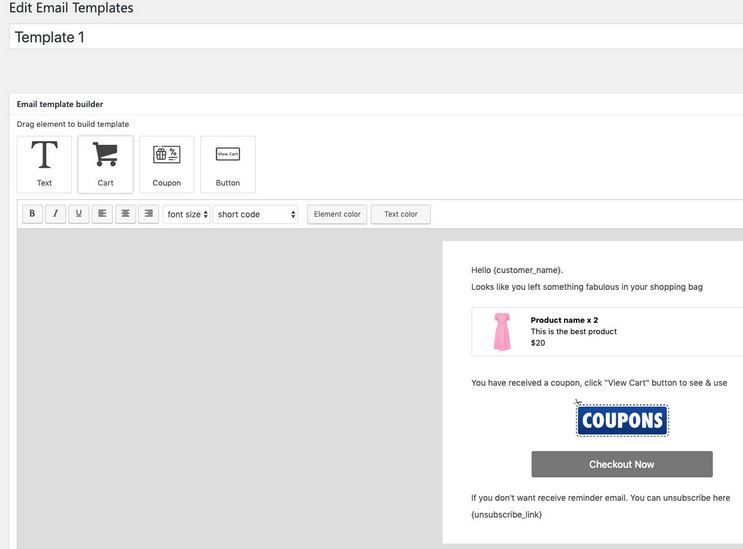This screenshot has height=549, width=743.
Task: Select the COUPONS image in template
Action: pos(622,420)
